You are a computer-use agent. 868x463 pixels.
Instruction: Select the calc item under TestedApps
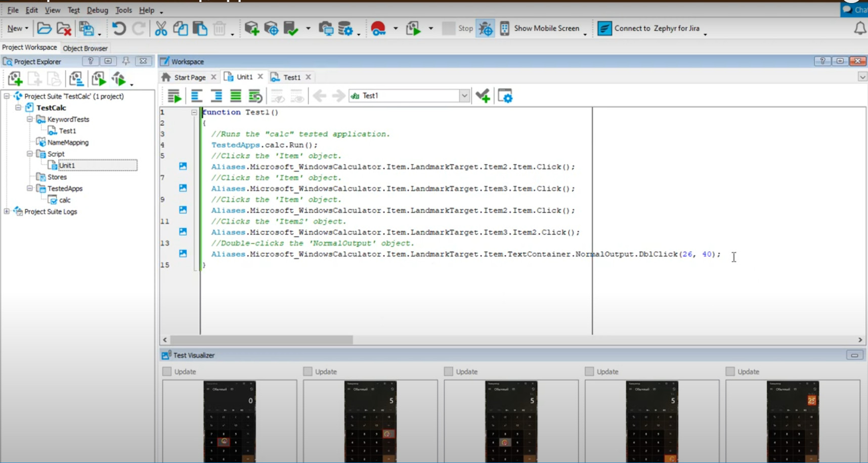point(65,200)
